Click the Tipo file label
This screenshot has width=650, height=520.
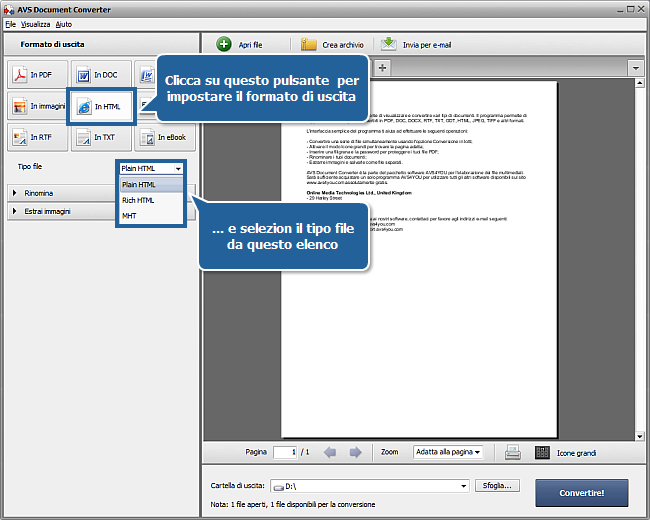click(29, 166)
